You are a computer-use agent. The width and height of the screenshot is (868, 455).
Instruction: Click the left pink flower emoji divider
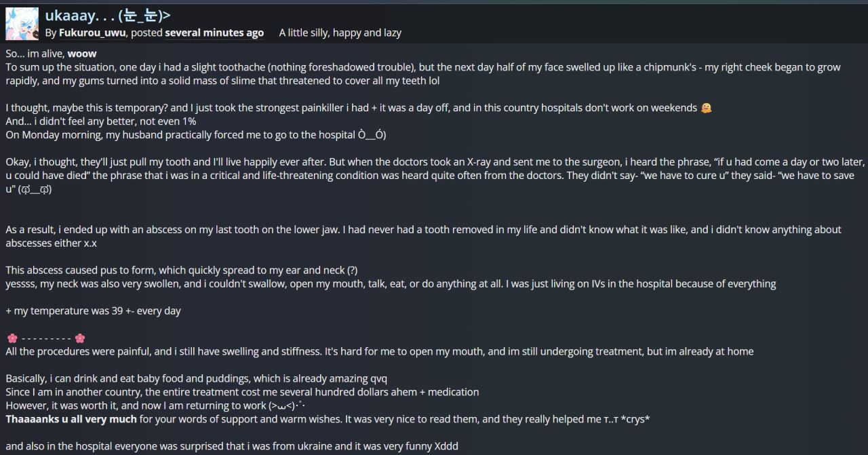pos(12,338)
